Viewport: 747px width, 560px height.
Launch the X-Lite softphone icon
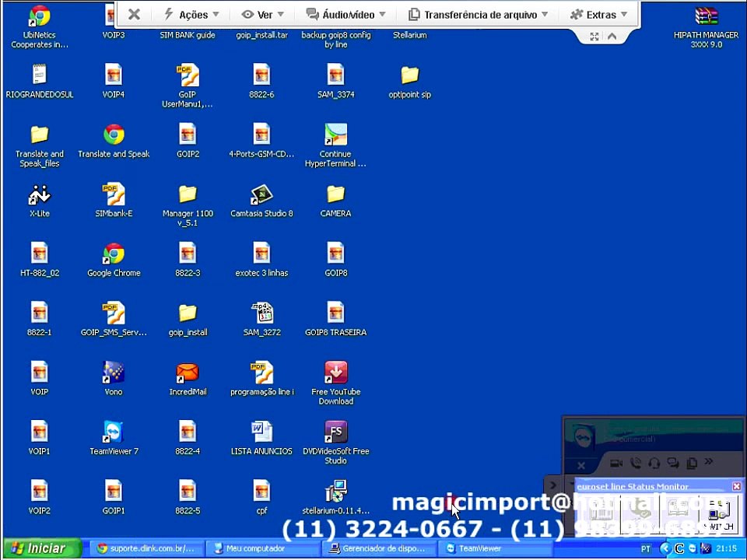[39, 194]
